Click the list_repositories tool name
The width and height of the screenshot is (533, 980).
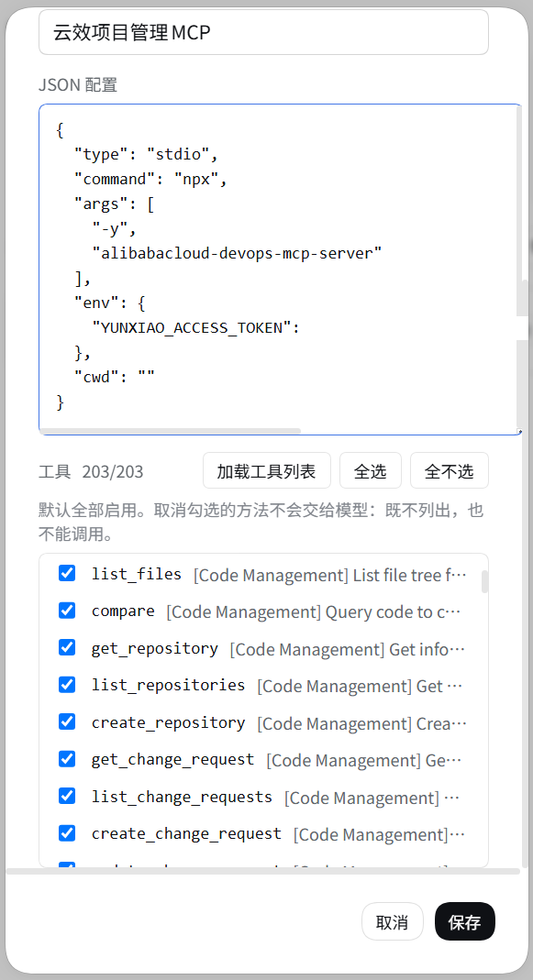[168, 686]
